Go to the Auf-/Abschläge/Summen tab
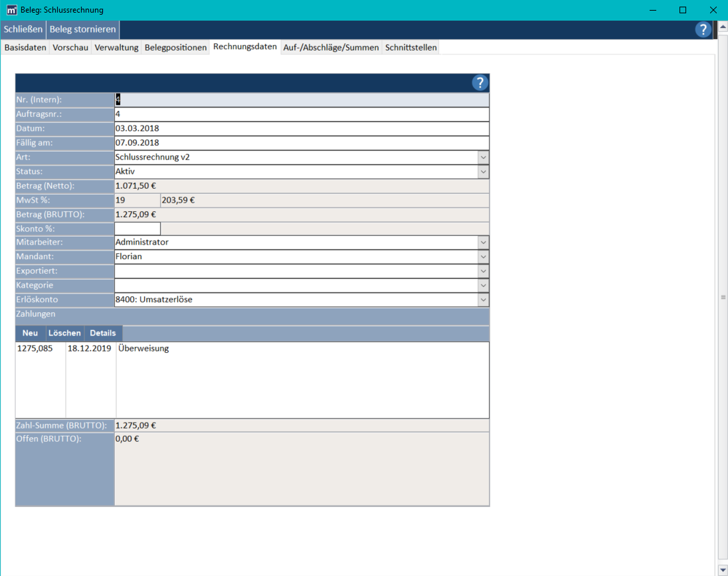The width and height of the screenshot is (728, 576). 331,48
